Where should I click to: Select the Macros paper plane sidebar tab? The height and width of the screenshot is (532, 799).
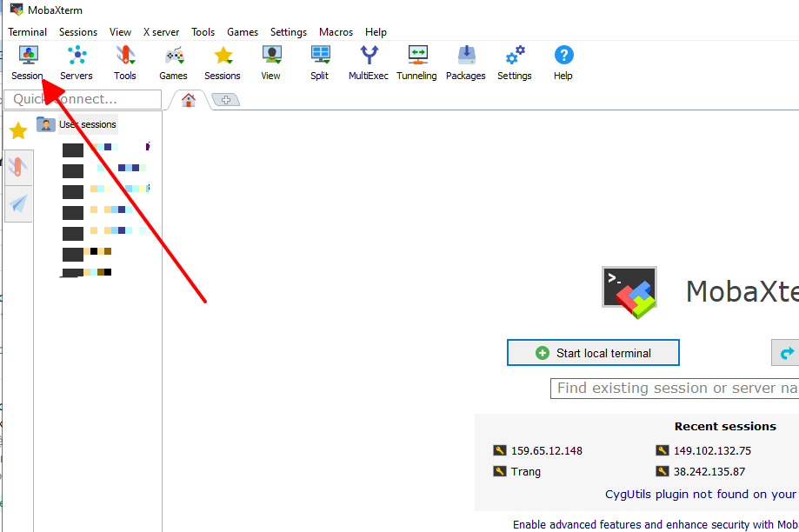pos(18,203)
